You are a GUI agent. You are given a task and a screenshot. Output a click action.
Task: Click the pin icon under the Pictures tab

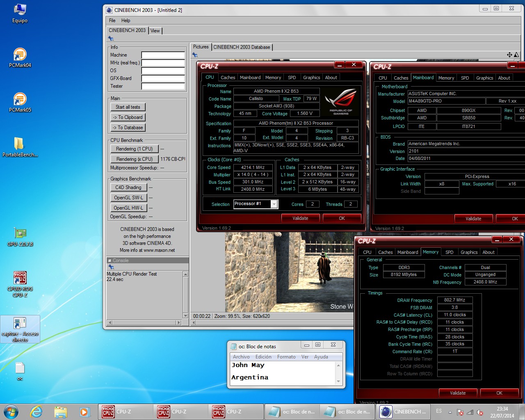click(x=195, y=55)
